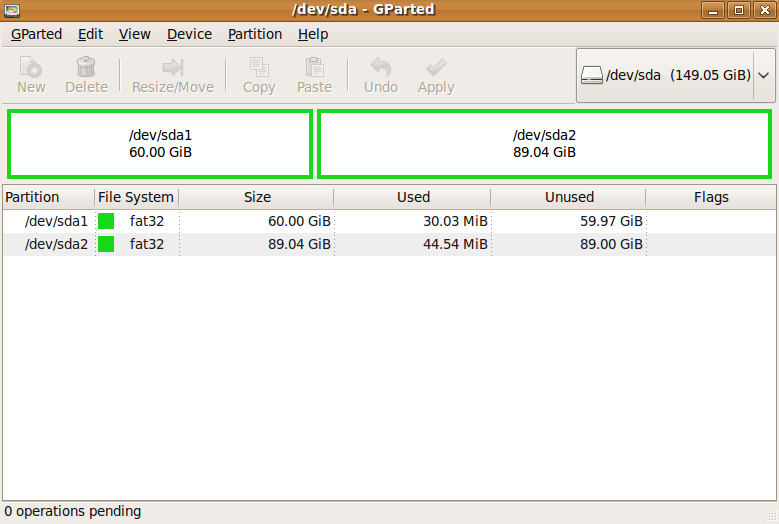Screen dimensions: 779x524
Task: Click the Paste clipboard icon
Action: point(314,67)
